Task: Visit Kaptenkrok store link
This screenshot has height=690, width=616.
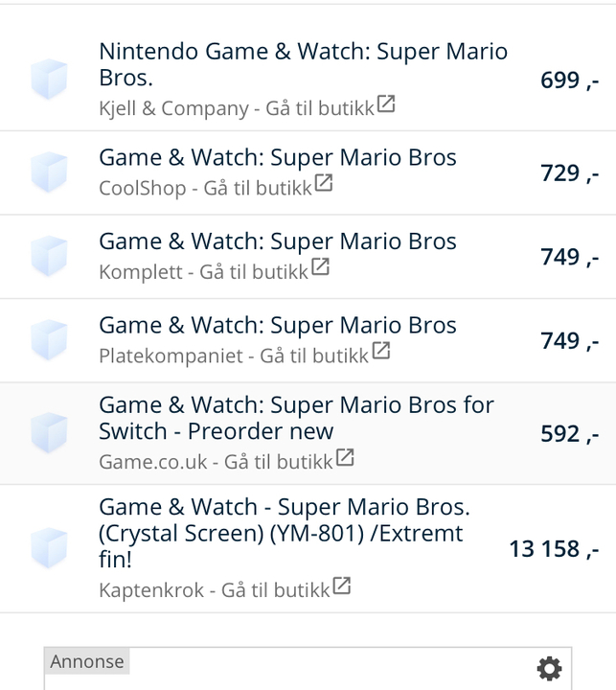Action: tap(215, 589)
